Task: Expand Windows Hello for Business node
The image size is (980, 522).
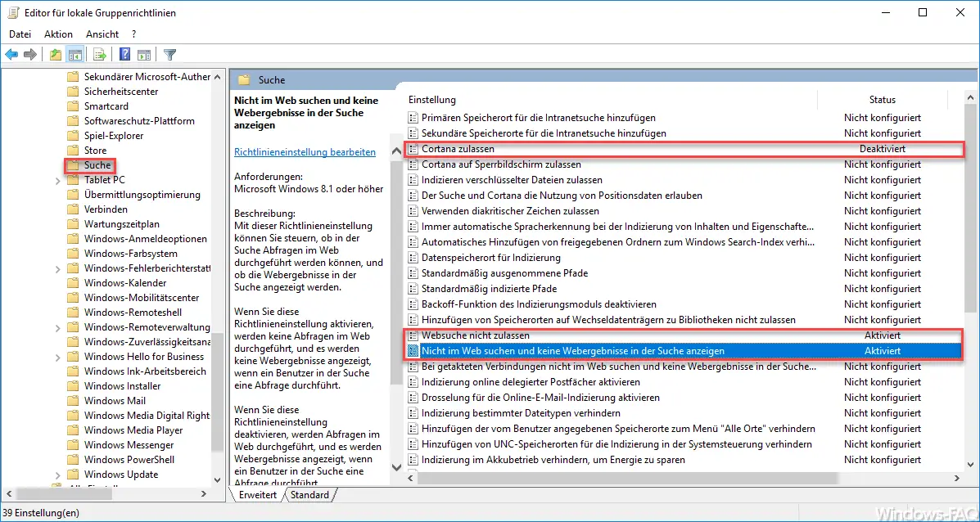Action: click(x=58, y=358)
